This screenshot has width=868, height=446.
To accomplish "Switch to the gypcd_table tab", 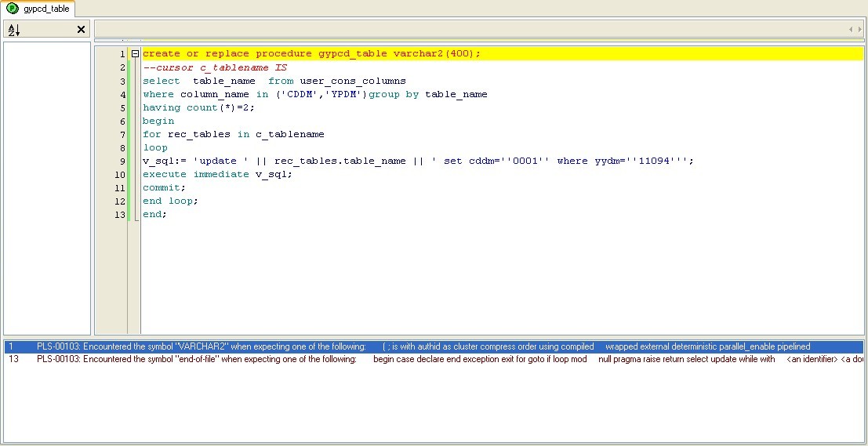I will [37, 9].
